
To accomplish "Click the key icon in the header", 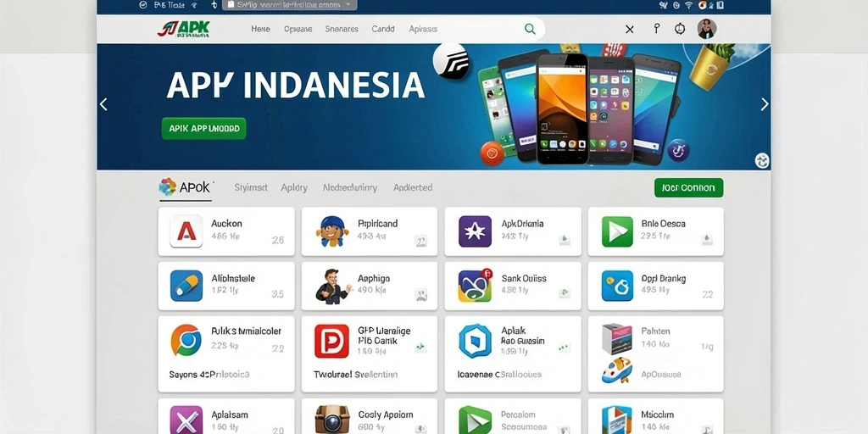I will coord(657,29).
